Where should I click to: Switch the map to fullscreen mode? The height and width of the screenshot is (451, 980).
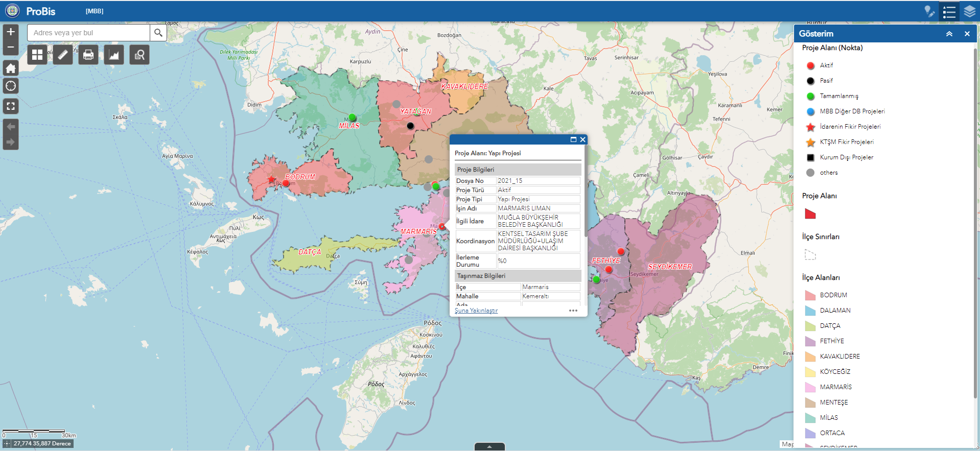tap(11, 106)
